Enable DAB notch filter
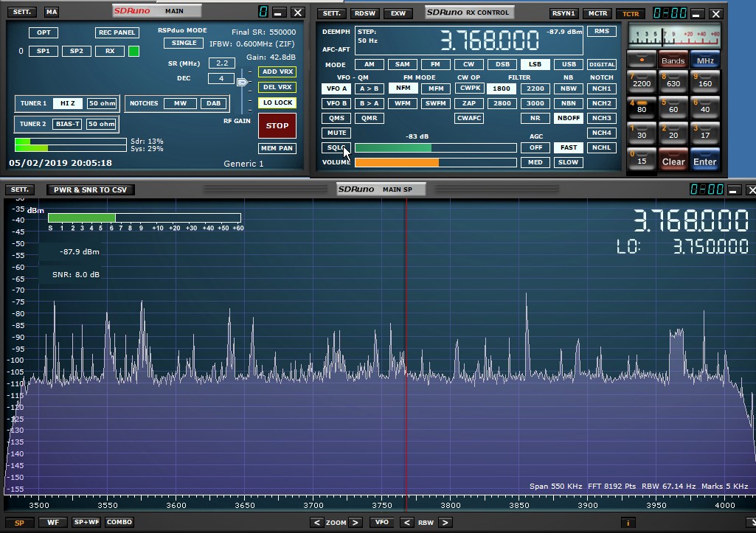 [x=214, y=104]
